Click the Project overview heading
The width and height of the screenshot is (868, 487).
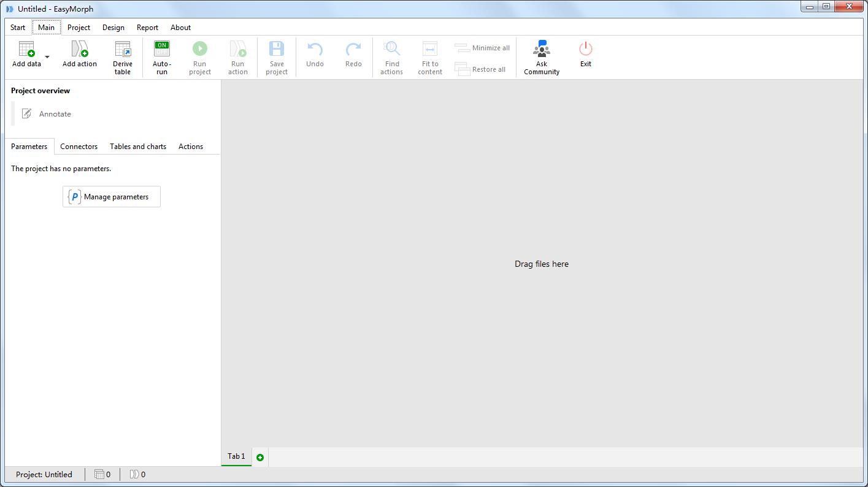(40, 91)
